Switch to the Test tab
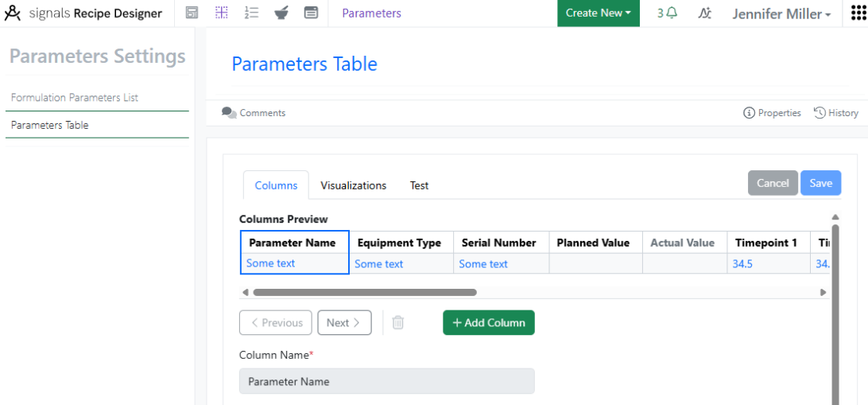The height and width of the screenshot is (405, 868). [419, 185]
